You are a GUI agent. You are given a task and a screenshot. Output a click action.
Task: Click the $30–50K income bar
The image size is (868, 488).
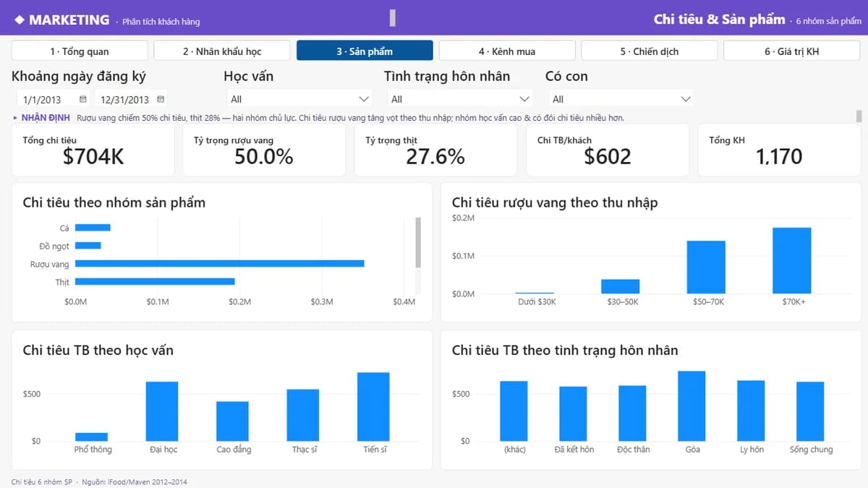pos(621,286)
